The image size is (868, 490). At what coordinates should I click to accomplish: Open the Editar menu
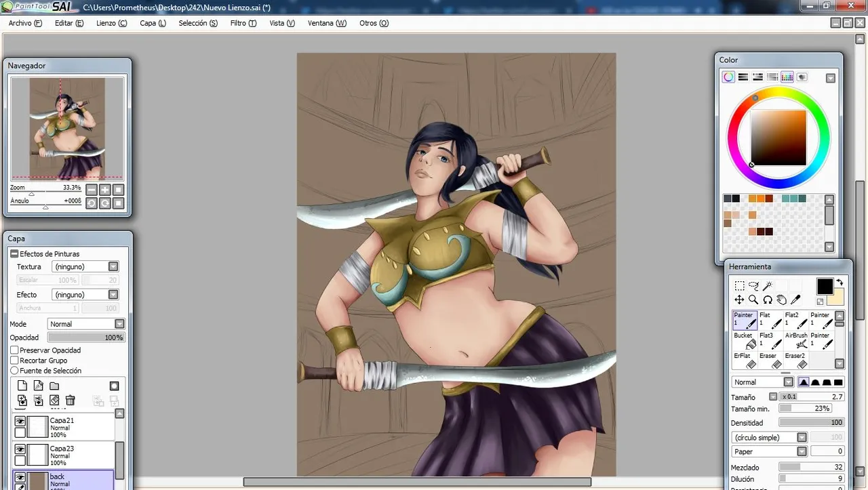pyautogui.click(x=69, y=23)
